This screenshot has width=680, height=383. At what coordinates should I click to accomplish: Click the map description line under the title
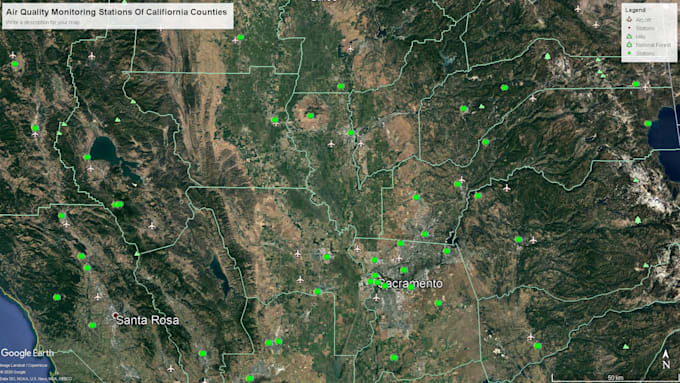point(43,22)
